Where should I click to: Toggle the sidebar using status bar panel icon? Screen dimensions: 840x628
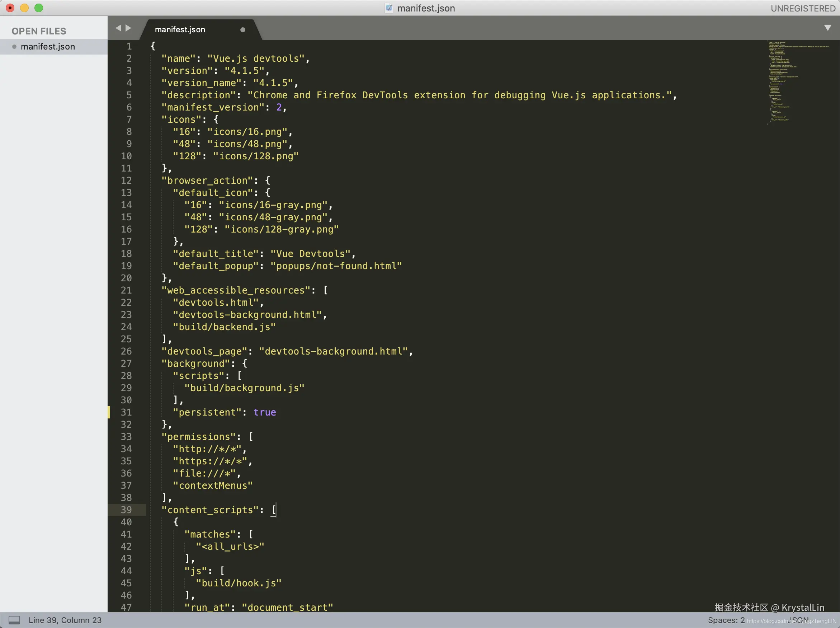point(14,620)
